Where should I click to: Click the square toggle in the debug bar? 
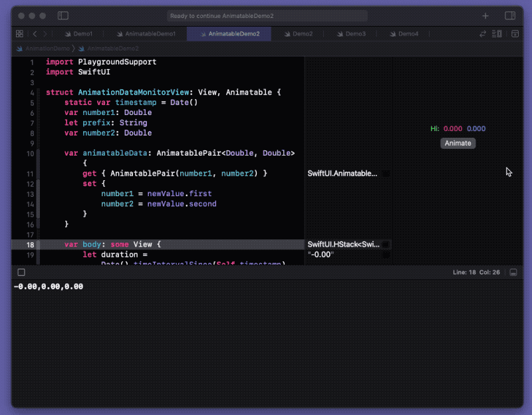click(21, 272)
